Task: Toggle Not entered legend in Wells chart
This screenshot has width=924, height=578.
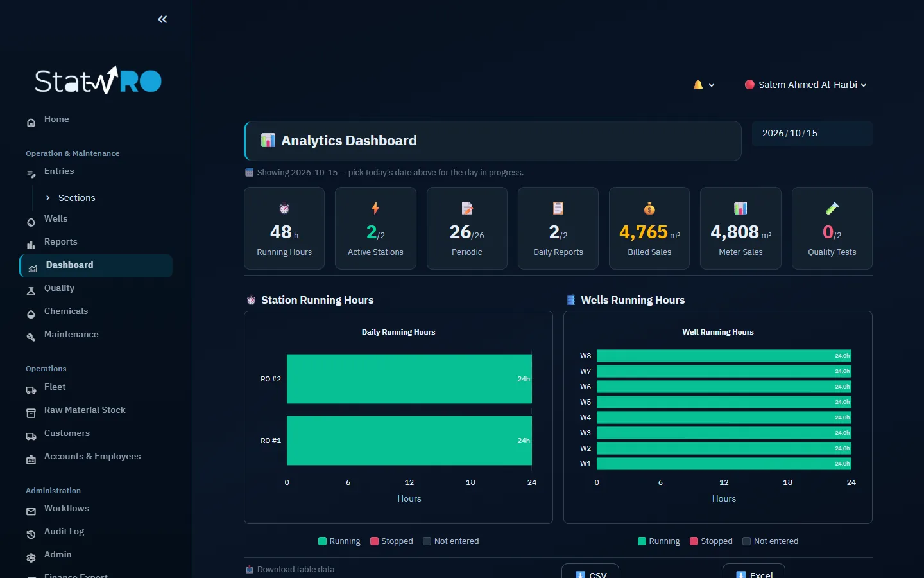Action: [x=771, y=541]
